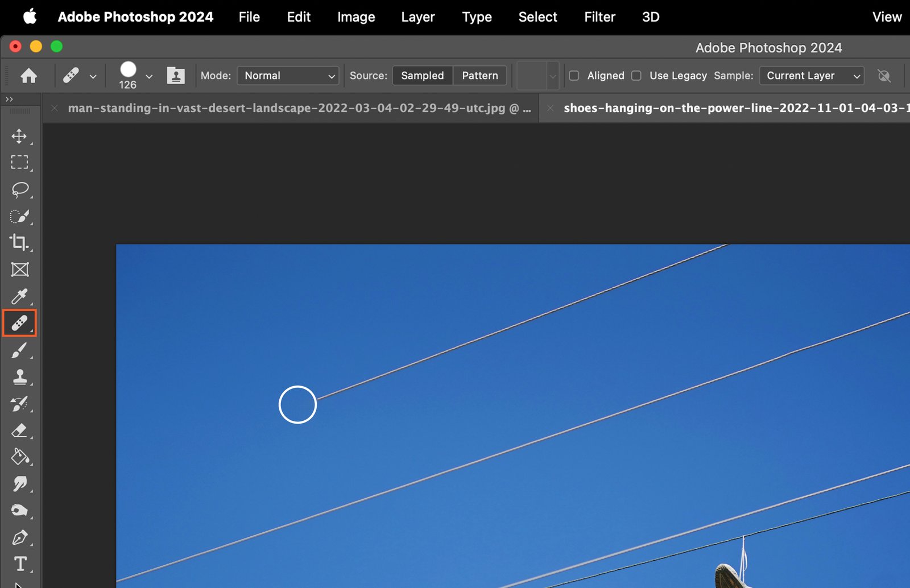Select the Eyedropper tool
This screenshot has height=588, width=910.
tap(19, 296)
